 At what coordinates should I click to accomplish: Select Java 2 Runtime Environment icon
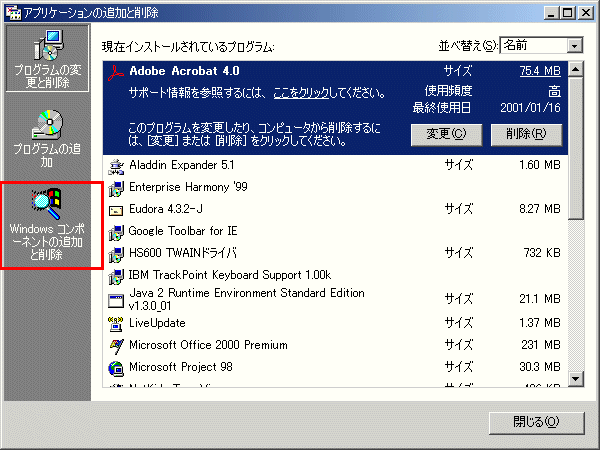point(116,301)
